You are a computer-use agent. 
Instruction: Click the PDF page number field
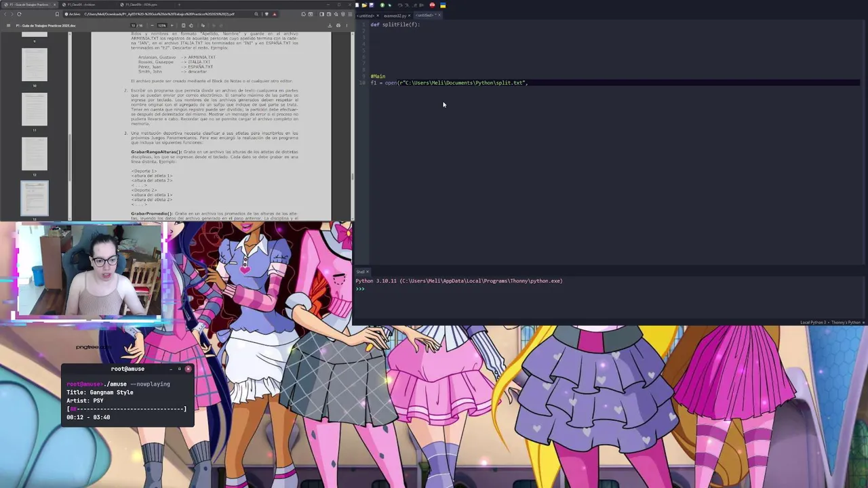coord(133,25)
